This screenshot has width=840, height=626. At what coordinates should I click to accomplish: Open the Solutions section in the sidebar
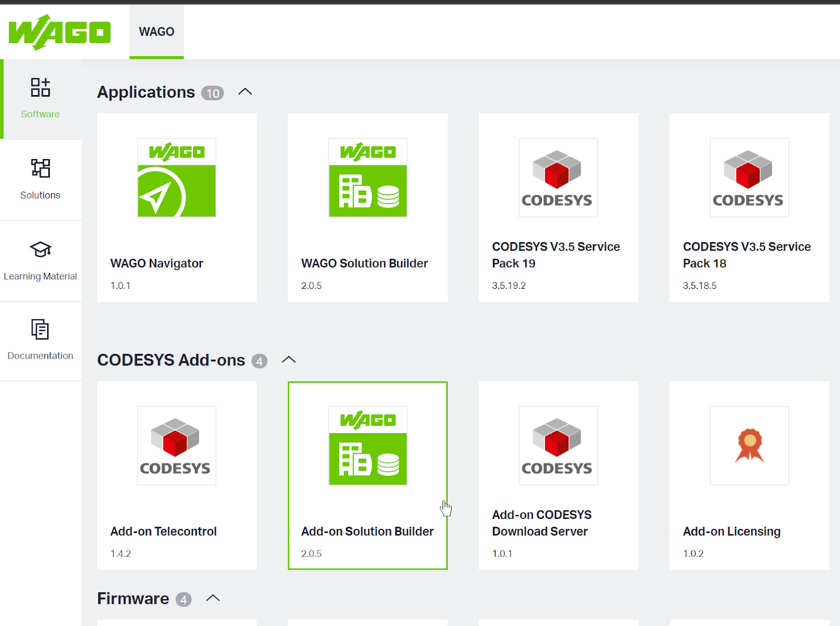pyautogui.click(x=40, y=180)
